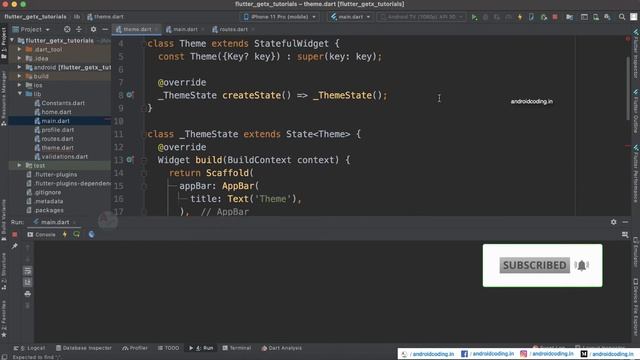
Task: Click locate file target icon in Project panel
Action: pyautogui.click(x=67, y=29)
